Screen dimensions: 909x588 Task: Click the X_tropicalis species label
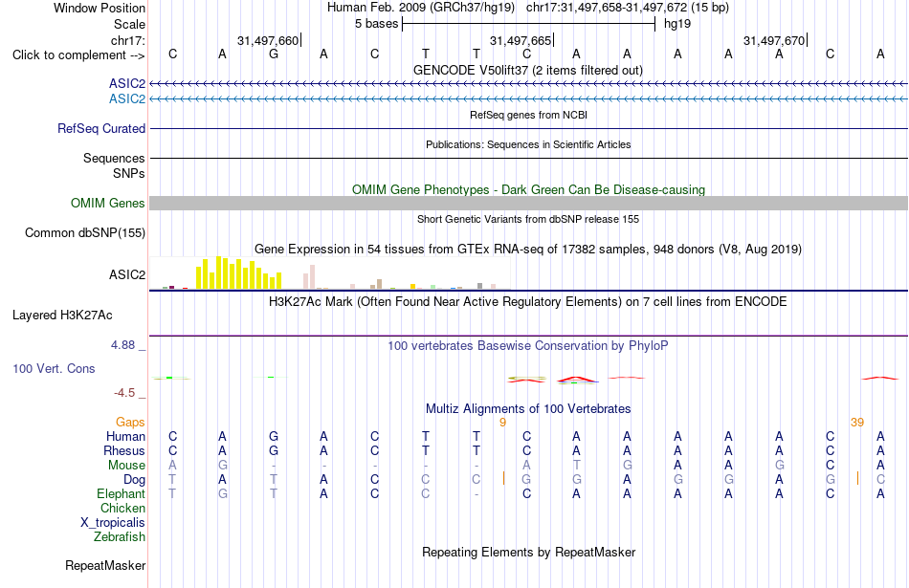click(113, 523)
